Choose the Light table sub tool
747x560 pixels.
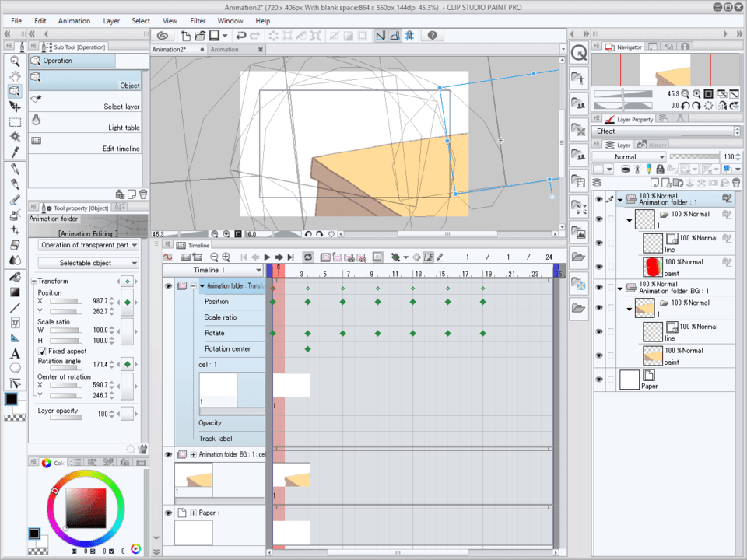[x=86, y=123]
